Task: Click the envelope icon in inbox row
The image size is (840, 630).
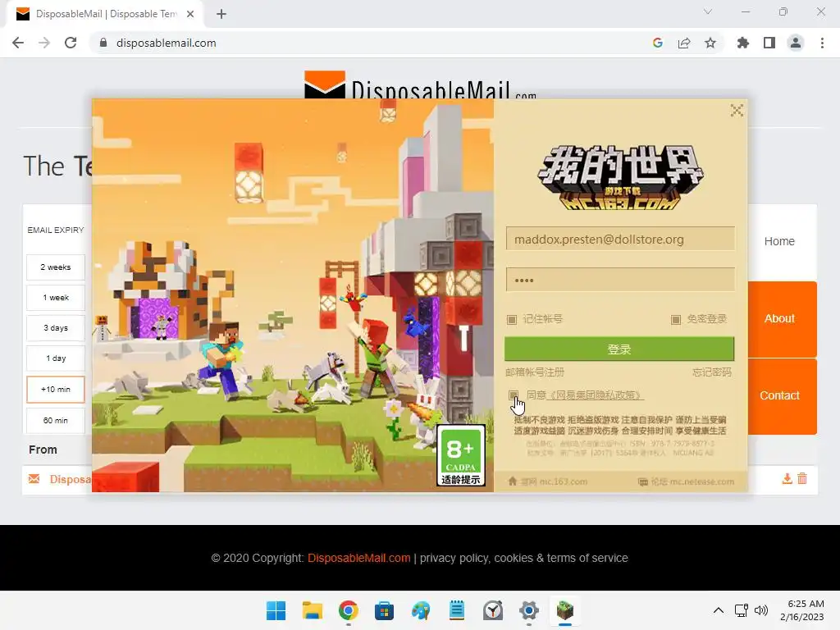Action: pyautogui.click(x=34, y=479)
